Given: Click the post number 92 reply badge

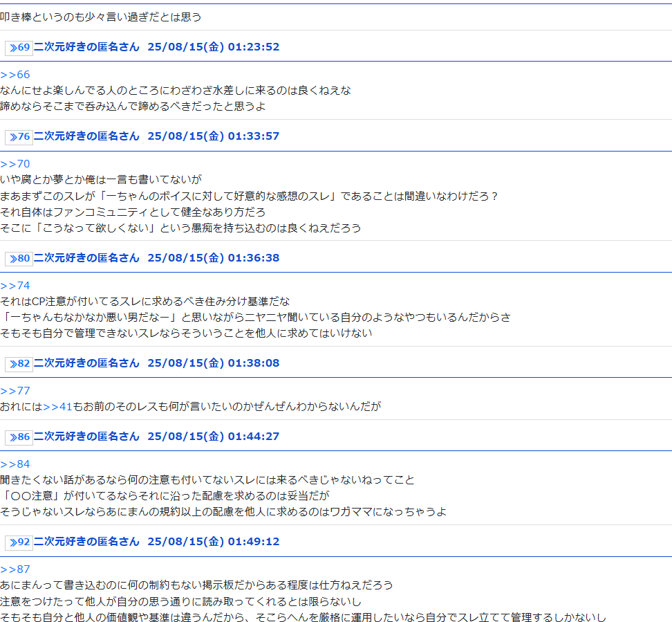Looking at the screenshot, I should (x=19, y=542).
